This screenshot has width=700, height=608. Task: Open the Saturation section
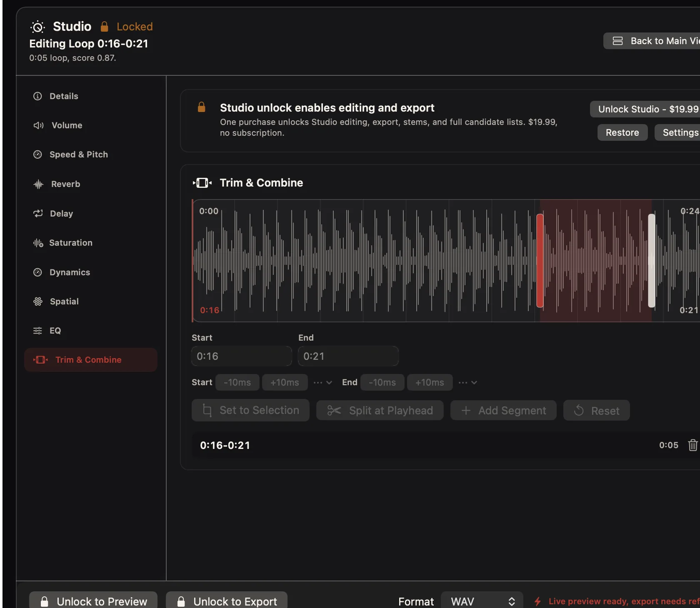click(x=91, y=243)
